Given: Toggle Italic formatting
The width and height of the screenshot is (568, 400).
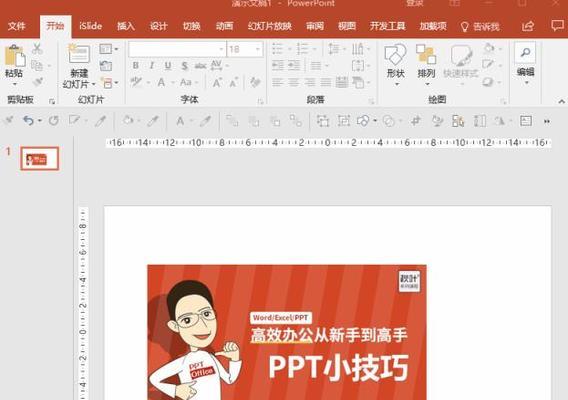Looking at the screenshot, I should pyautogui.click(x=152, y=66).
